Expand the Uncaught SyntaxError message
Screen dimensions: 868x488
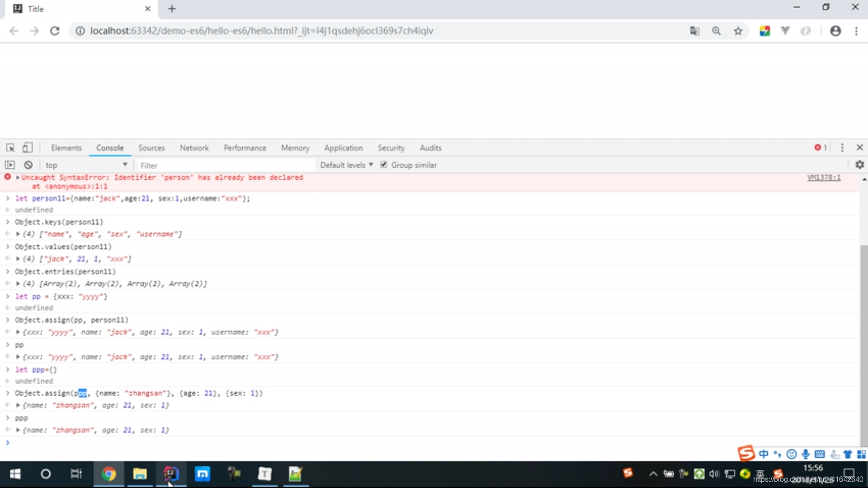tap(18, 178)
